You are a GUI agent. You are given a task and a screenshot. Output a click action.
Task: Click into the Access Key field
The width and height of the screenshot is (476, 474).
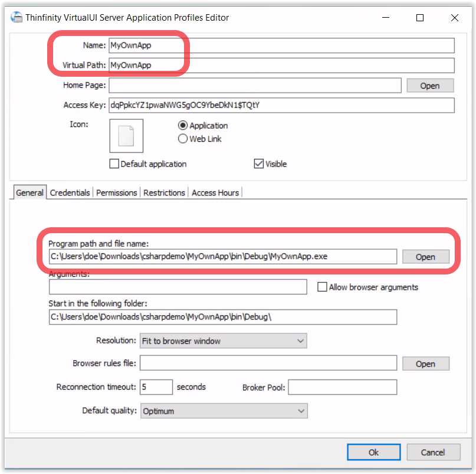[281, 105]
